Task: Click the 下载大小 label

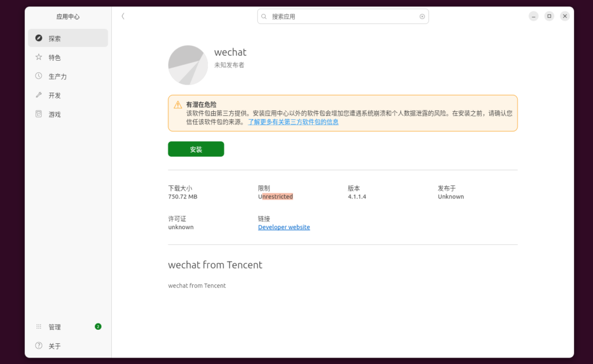Action: [x=180, y=188]
